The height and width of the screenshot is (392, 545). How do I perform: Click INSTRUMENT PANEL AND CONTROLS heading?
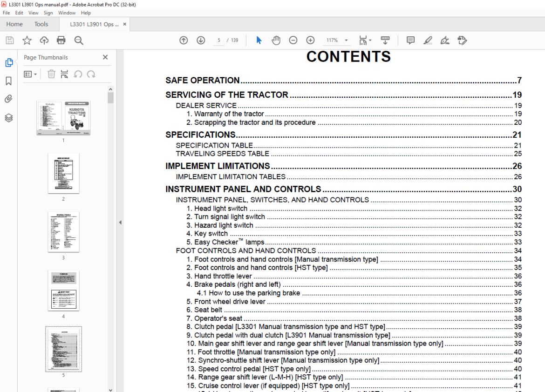(343, 189)
